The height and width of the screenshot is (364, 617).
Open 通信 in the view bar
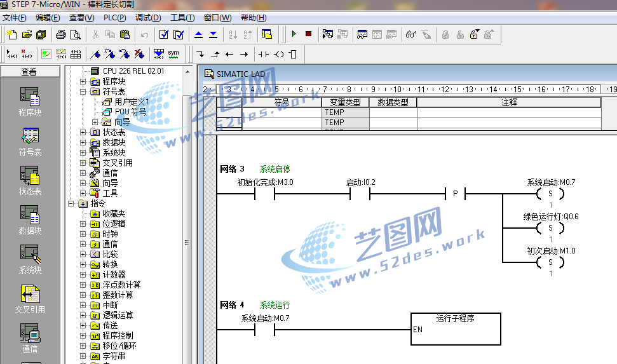(30, 339)
